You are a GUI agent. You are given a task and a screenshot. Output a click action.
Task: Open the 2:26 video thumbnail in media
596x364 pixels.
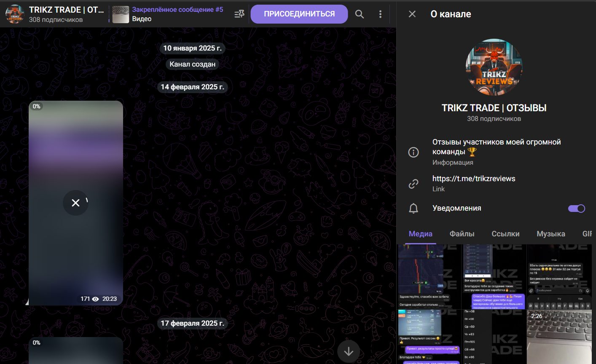[x=559, y=336]
